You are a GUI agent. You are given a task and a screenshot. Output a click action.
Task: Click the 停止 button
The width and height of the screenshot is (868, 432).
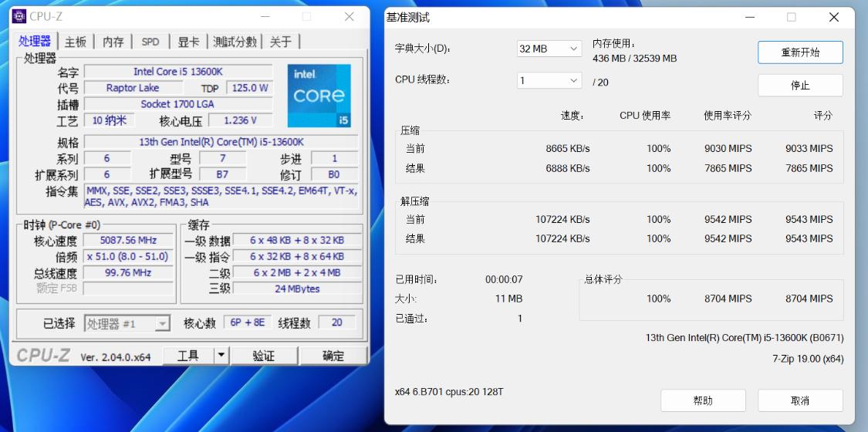(x=800, y=85)
